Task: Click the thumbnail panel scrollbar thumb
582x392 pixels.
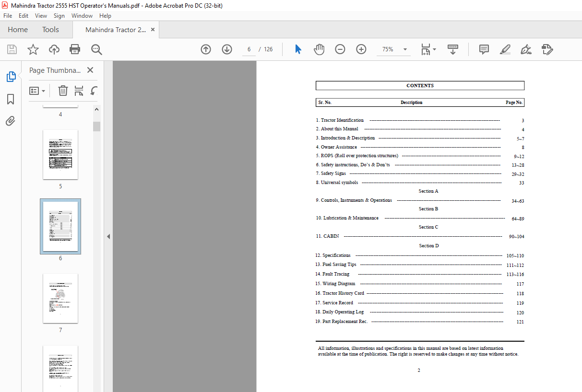Action: pyautogui.click(x=97, y=126)
